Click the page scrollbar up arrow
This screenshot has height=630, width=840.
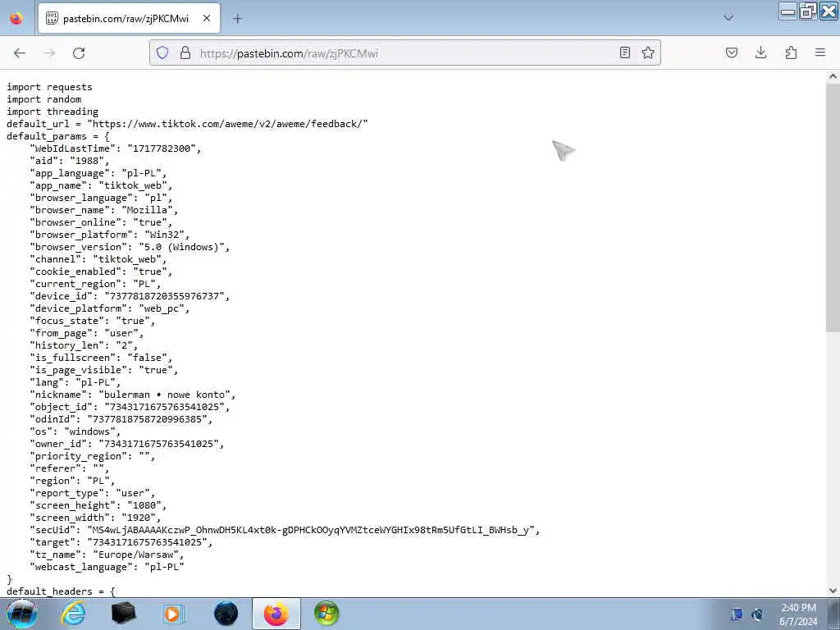[x=833, y=76]
